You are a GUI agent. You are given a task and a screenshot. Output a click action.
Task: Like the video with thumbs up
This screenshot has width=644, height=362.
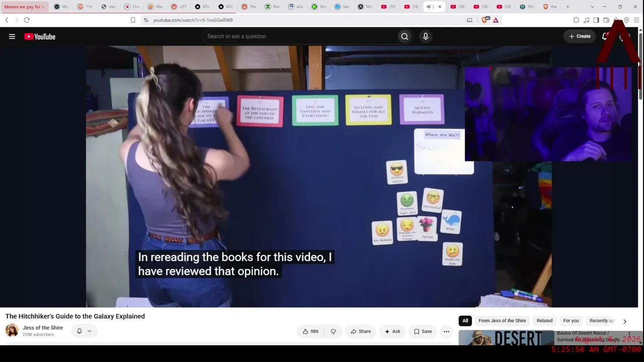coord(310,331)
